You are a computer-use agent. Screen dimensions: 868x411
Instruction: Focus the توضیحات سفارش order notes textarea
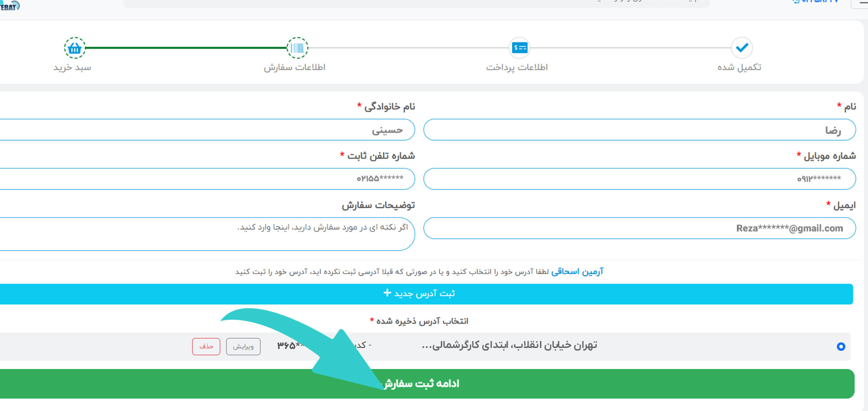point(207,234)
